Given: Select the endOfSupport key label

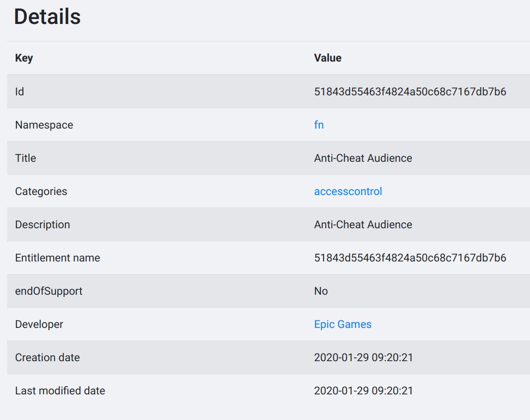Looking at the screenshot, I should pos(48,291).
